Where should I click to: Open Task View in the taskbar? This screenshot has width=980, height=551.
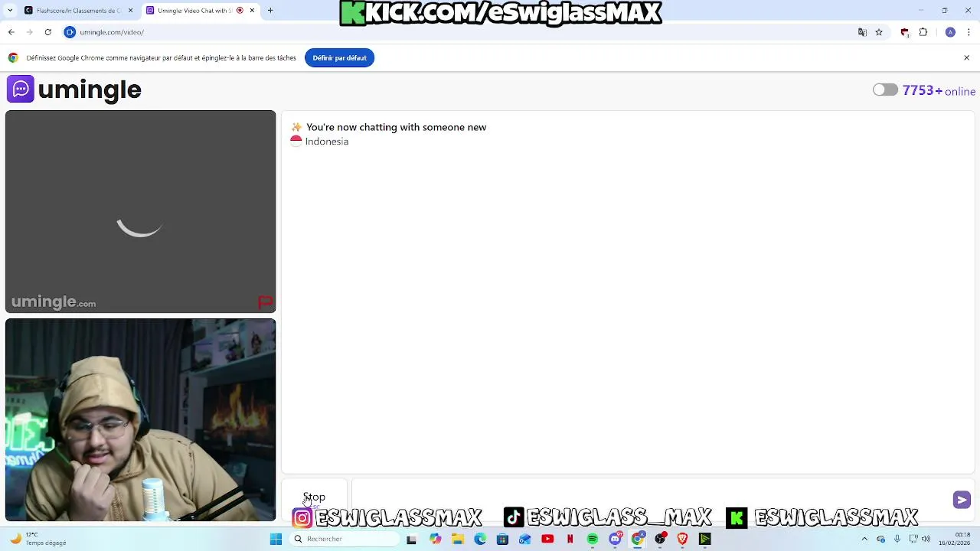pyautogui.click(x=411, y=539)
